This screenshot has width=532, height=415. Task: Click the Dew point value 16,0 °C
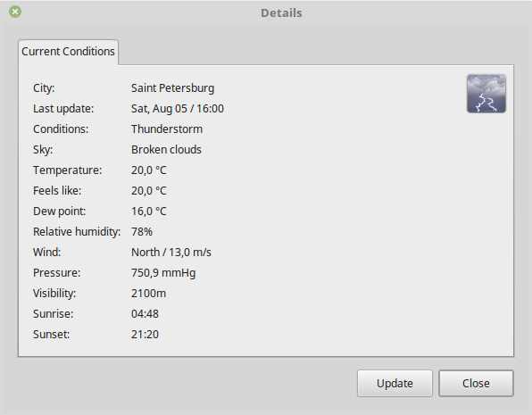point(148,212)
